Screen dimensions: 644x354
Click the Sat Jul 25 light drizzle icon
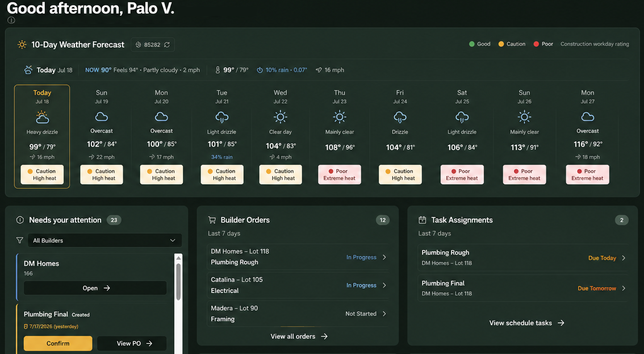[x=462, y=118]
